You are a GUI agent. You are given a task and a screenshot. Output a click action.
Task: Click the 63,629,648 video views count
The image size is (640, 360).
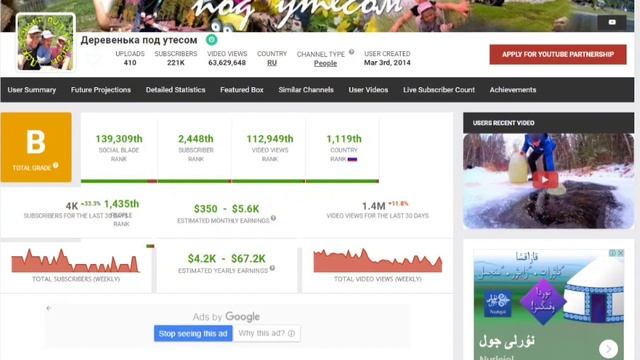227,62
